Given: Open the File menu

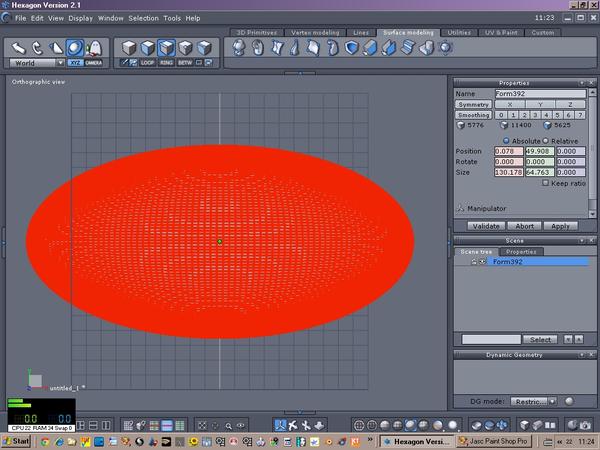Looking at the screenshot, I should [x=21, y=18].
